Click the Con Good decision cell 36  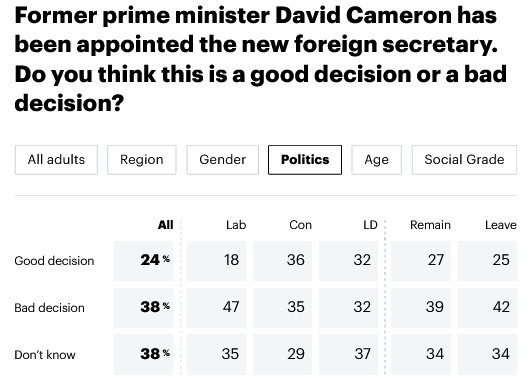point(282,261)
